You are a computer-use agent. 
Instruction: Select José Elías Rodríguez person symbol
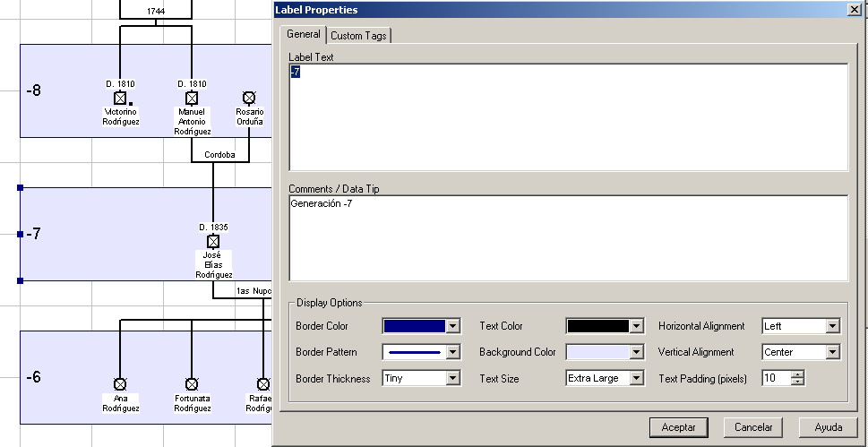(213, 242)
